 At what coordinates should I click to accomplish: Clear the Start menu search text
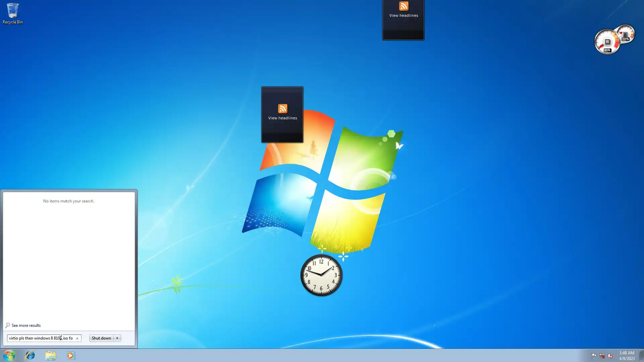[77, 338]
